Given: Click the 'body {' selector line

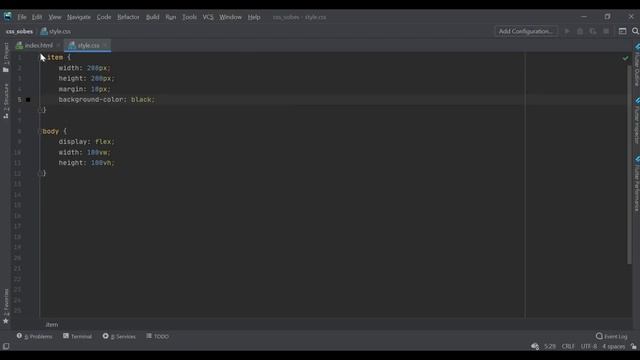Looking at the screenshot, I should (x=54, y=131).
